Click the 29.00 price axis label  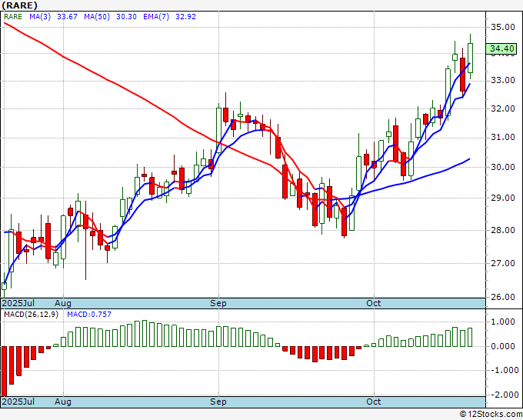pos(503,198)
